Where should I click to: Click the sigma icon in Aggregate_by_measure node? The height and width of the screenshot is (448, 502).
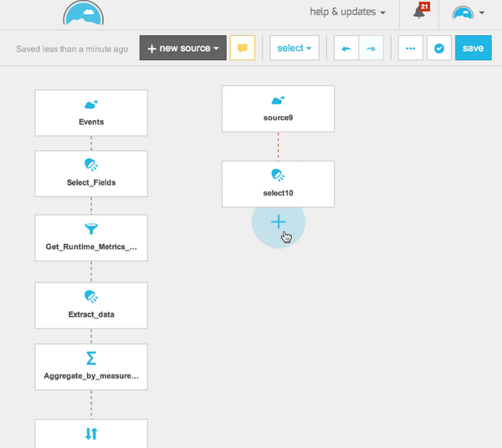(91, 358)
